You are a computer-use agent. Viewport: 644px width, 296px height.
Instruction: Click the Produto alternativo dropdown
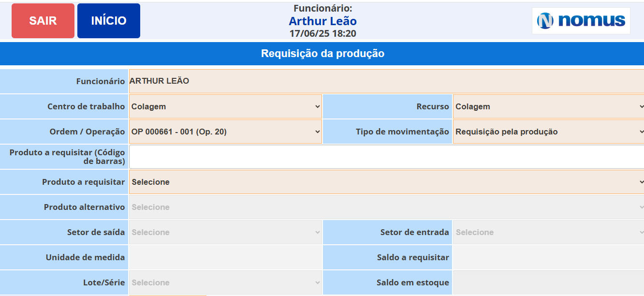click(386, 207)
